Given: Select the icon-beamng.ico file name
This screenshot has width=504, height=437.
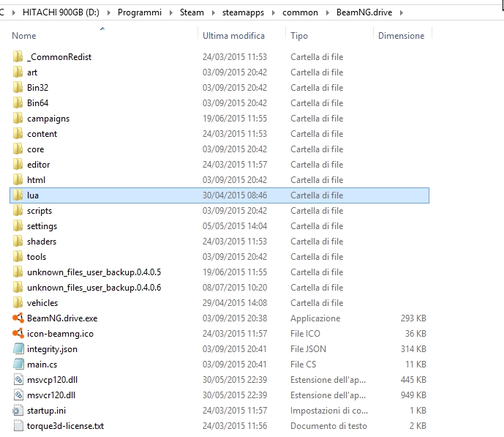Looking at the screenshot, I should 60,334.
